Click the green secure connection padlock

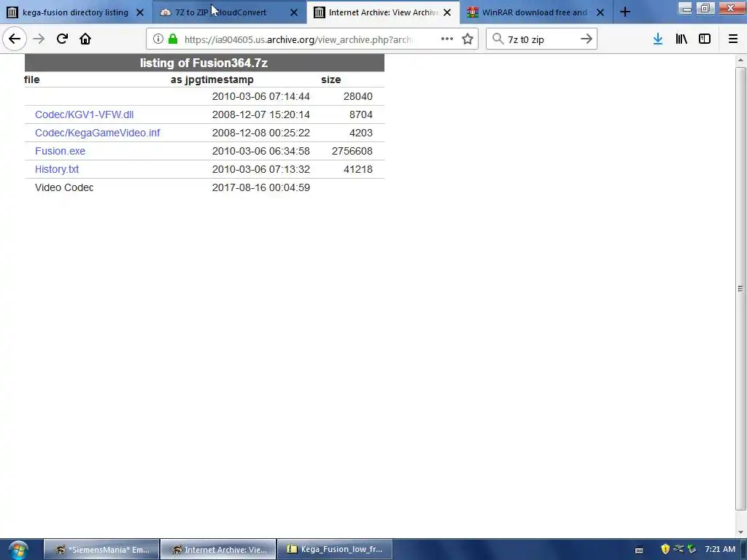coord(173,39)
